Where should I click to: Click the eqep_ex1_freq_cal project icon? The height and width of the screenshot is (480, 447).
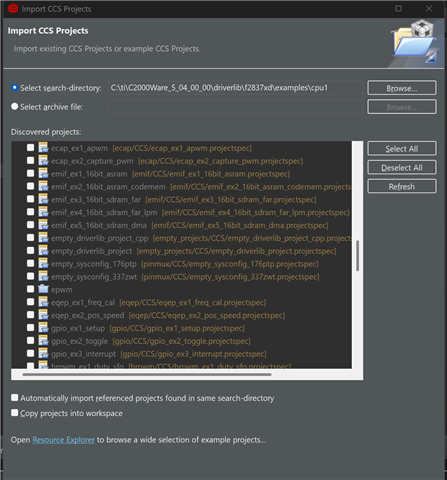[43, 302]
